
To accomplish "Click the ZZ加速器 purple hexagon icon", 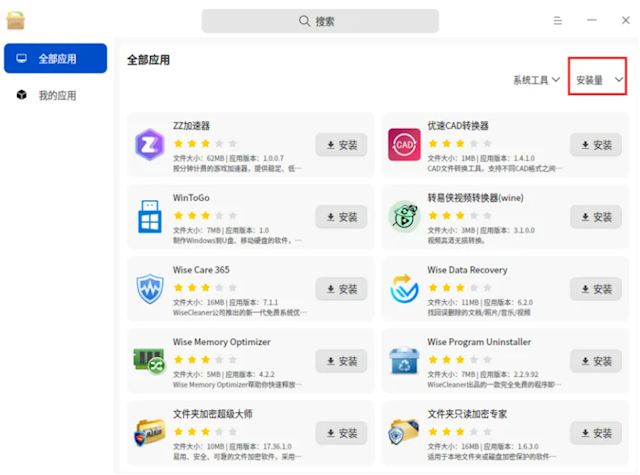I will coord(150,144).
